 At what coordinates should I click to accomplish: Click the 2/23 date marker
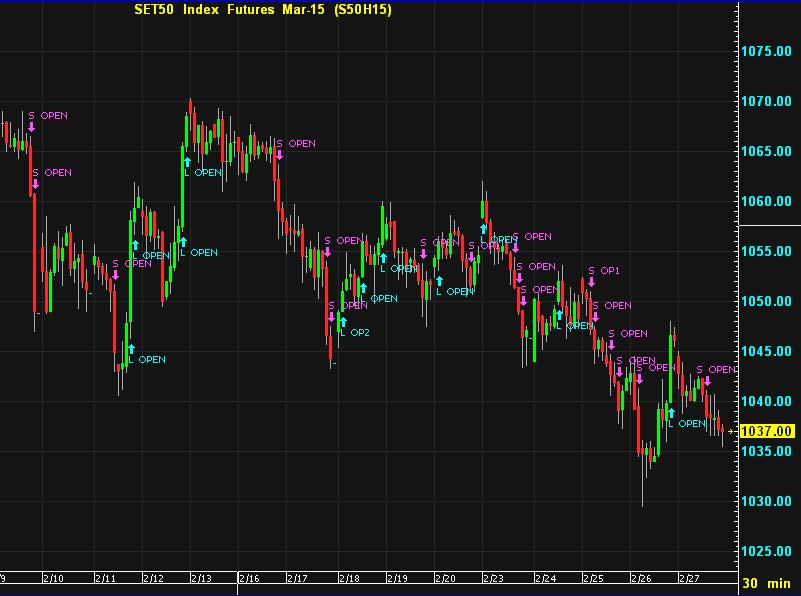click(495, 578)
